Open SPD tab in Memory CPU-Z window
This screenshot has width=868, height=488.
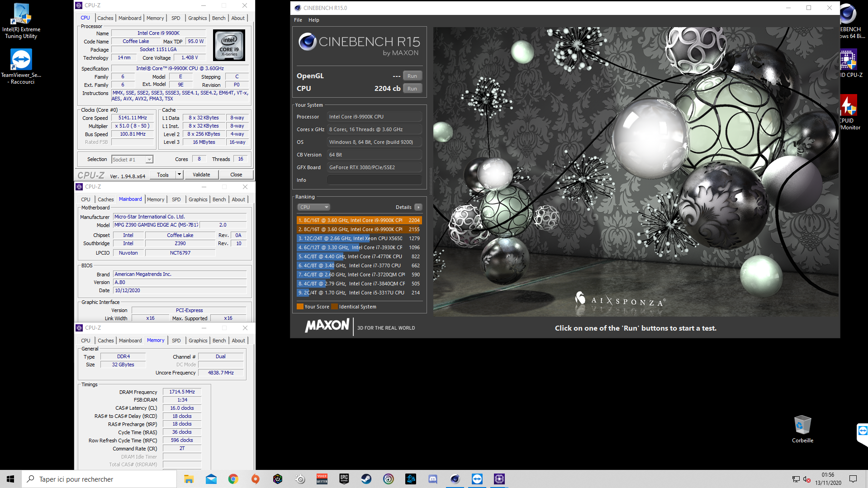coord(176,341)
